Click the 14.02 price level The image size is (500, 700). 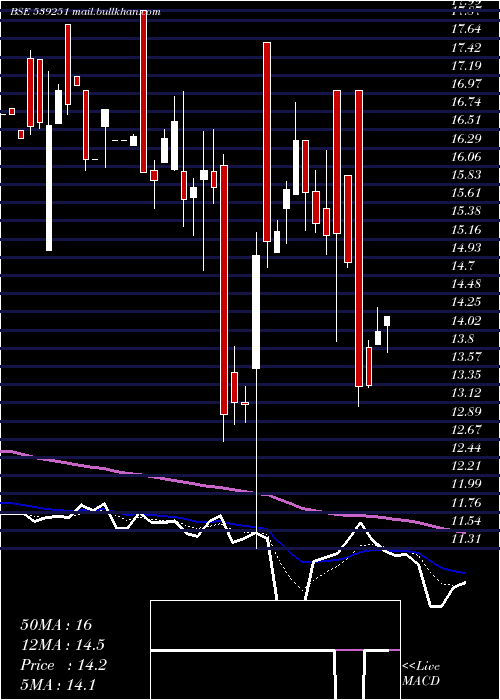click(x=466, y=321)
